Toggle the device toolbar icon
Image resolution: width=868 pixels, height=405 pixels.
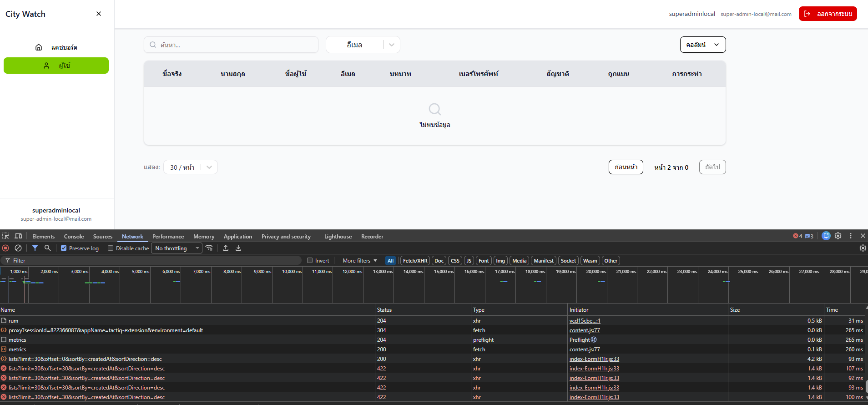(18, 236)
